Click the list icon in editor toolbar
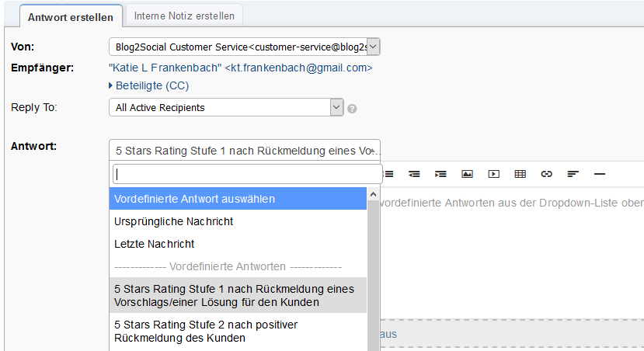Viewport: 644px width, 351px height. [x=388, y=174]
